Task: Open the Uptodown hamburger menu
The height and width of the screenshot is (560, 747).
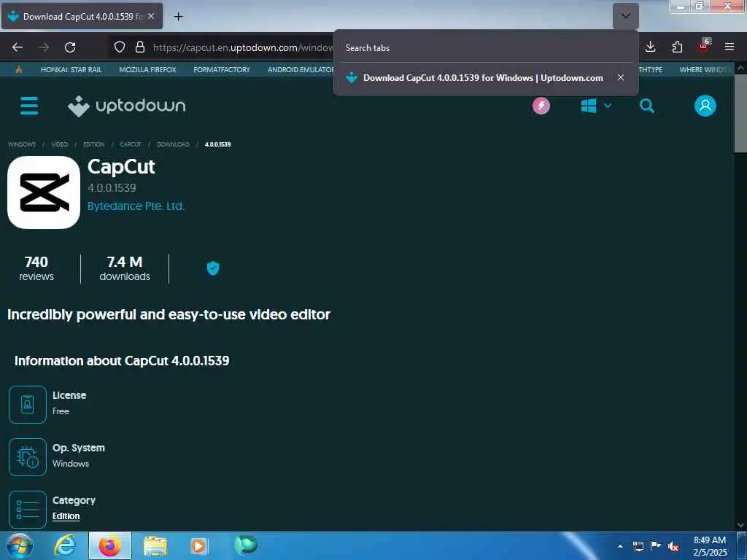Action: click(x=29, y=106)
